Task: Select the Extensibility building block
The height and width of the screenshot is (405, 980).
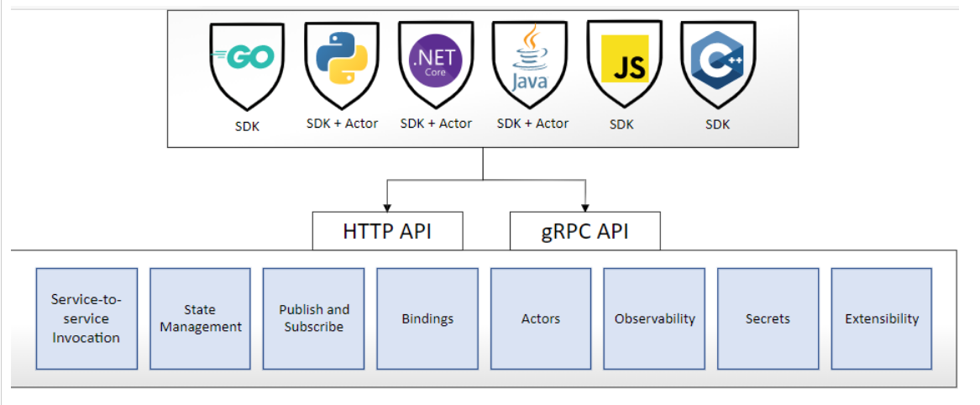Action: tap(882, 318)
